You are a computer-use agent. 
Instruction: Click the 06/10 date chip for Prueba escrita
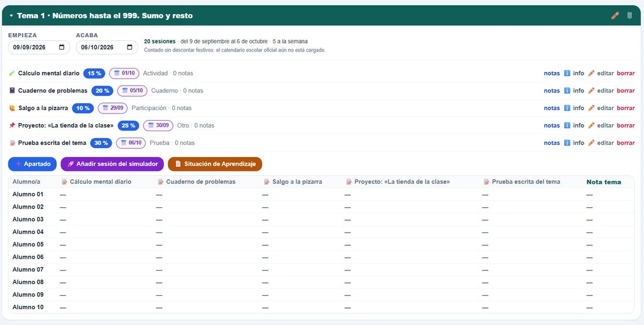tap(131, 143)
